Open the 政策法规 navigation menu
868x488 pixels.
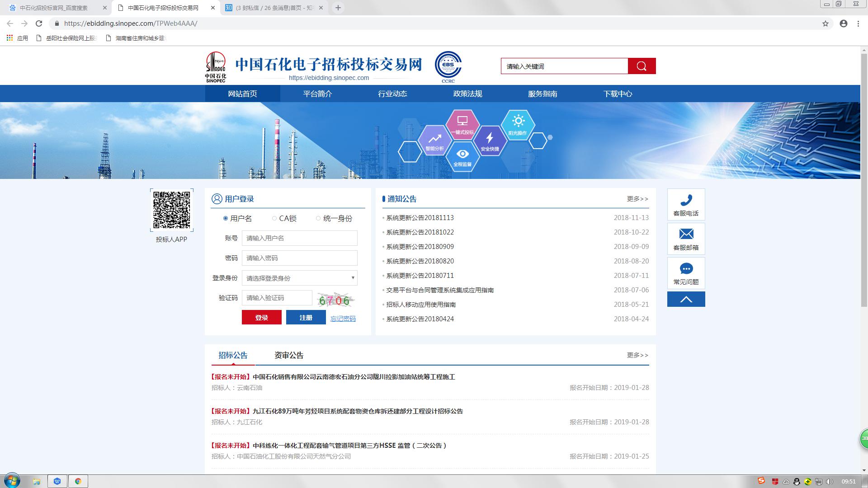(x=467, y=94)
